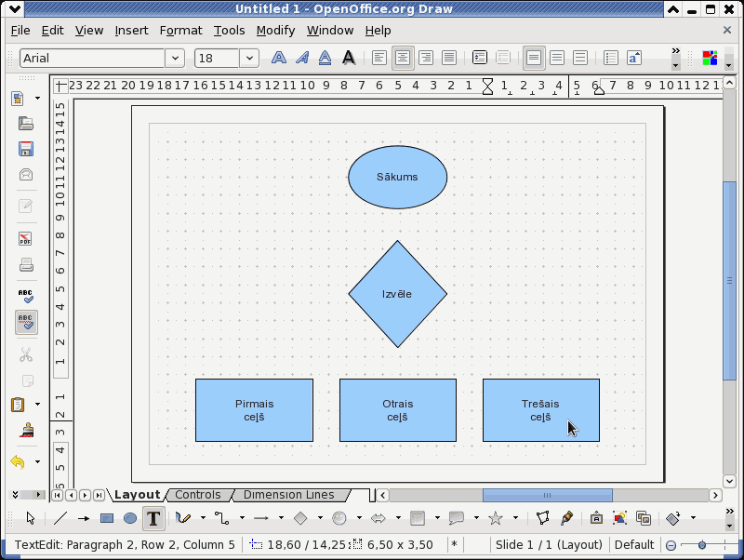The height and width of the screenshot is (560, 744).
Task: Select the arrow Select tool
Action: [31, 518]
